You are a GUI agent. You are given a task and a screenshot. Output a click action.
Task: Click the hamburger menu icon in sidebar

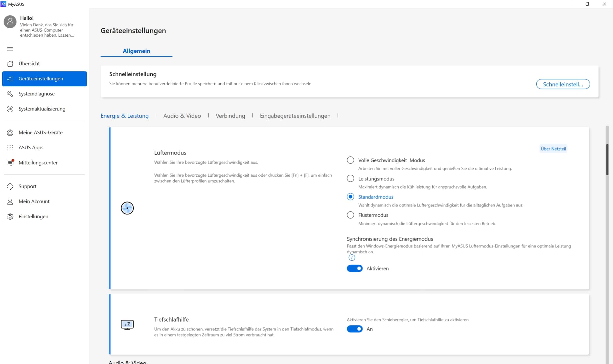click(x=10, y=49)
